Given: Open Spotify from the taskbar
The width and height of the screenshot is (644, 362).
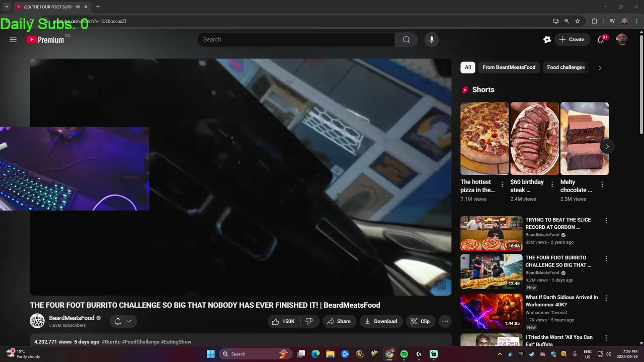Looking at the screenshot, I should click(404, 354).
